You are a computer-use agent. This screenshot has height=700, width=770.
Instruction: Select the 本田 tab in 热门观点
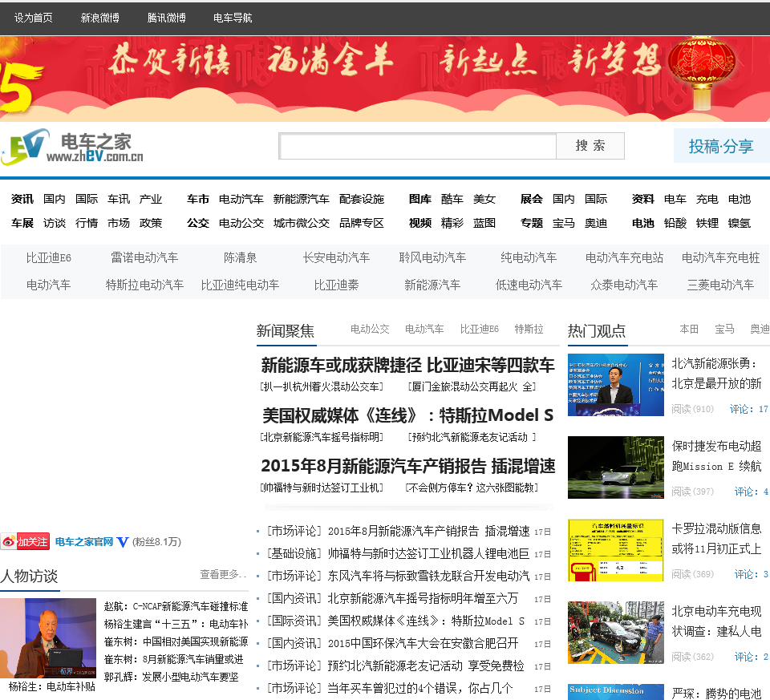(689, 329)
